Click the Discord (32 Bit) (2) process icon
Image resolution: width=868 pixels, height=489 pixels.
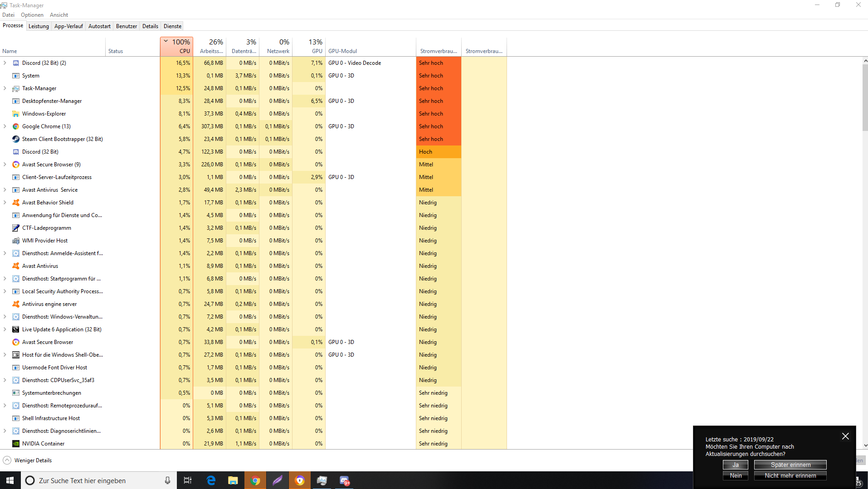[16, 63]
